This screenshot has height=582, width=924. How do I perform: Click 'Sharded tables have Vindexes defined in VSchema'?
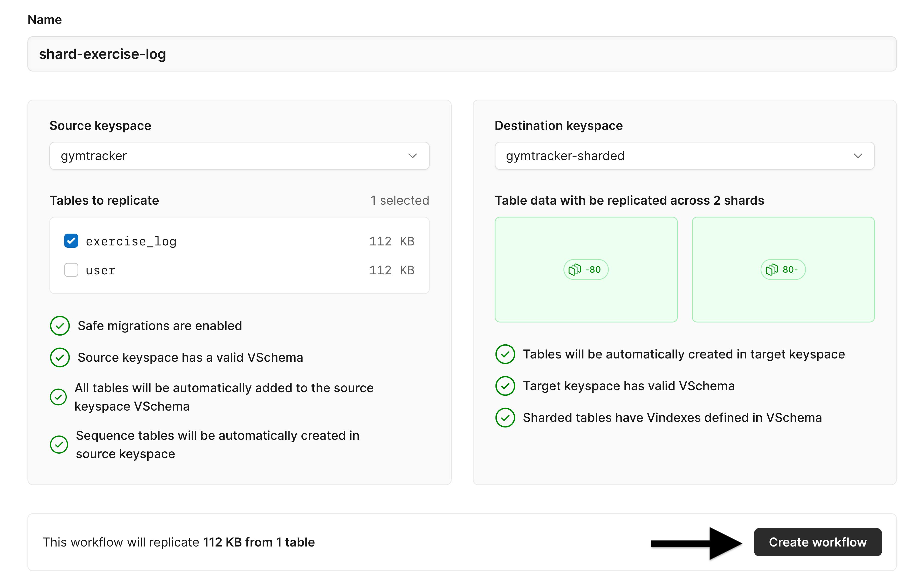[672, 417]
